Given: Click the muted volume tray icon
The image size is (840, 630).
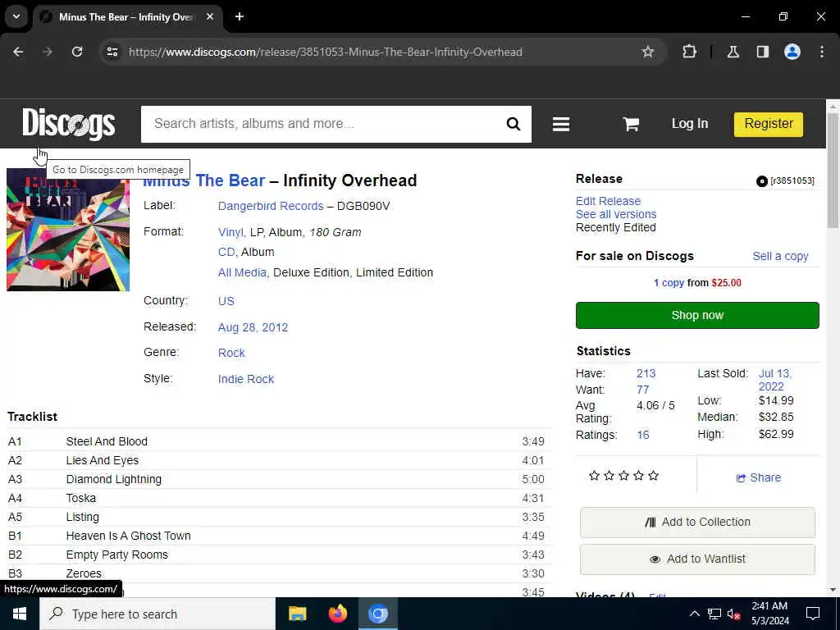Looking at the screenshot, I should [733, 614].
